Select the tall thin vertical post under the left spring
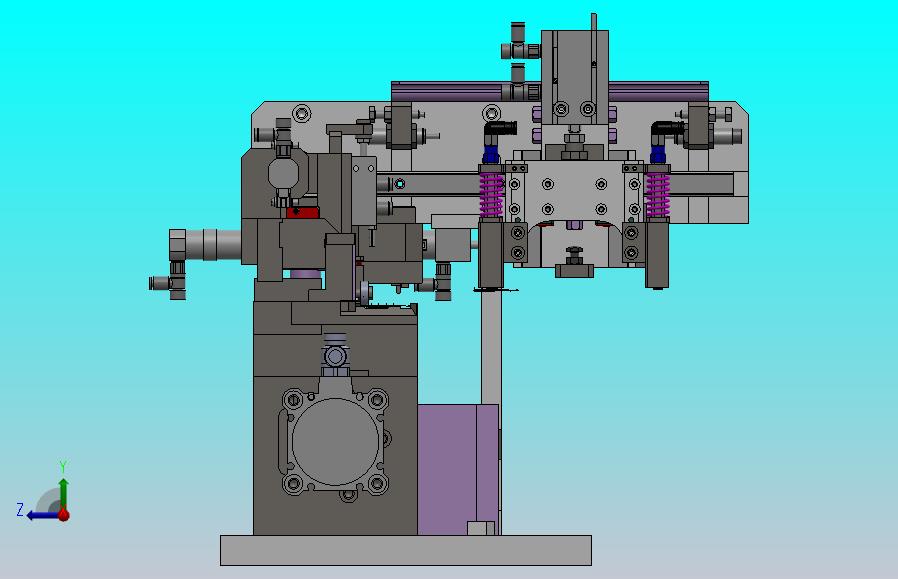Viewport: 898px width, 579px height. click(491, 348)
